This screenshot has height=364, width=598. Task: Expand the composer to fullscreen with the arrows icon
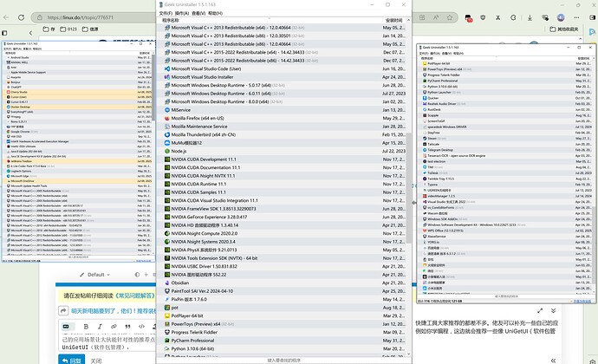[x=540, y=310]
